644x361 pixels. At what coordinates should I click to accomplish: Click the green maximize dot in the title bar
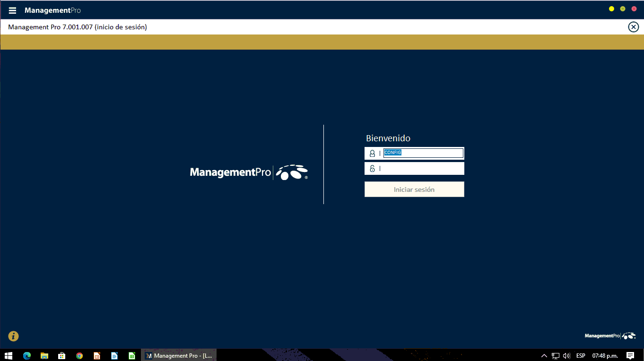[623, 9]
